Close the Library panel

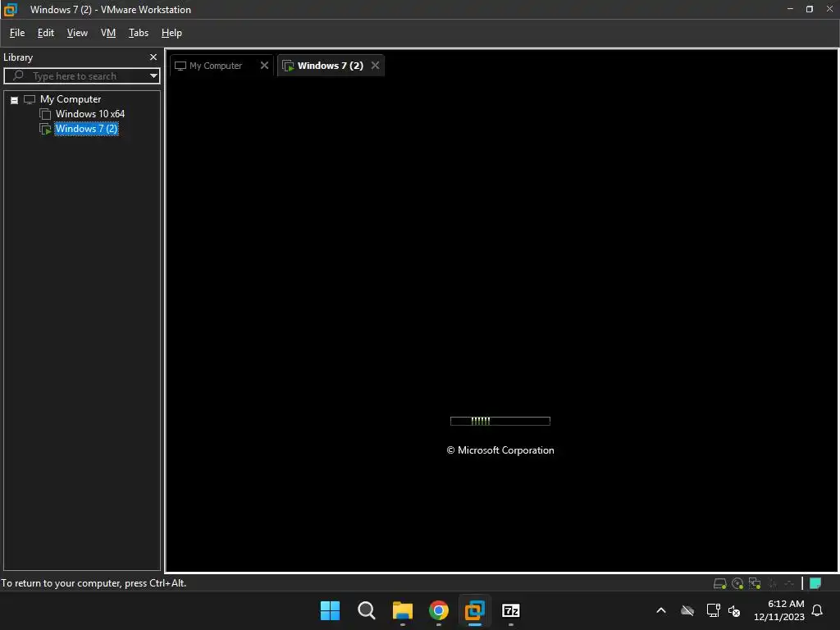[153, 57]
